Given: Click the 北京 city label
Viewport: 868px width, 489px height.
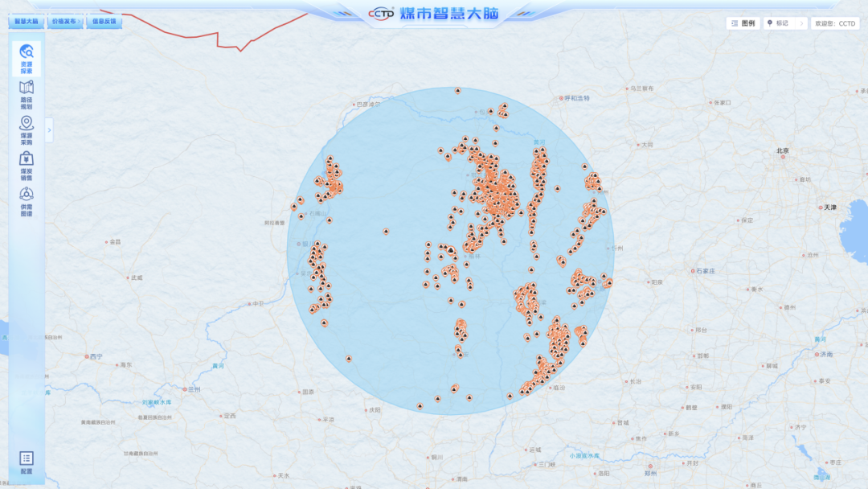Looking at the screenshot, I should coord(782,150).
